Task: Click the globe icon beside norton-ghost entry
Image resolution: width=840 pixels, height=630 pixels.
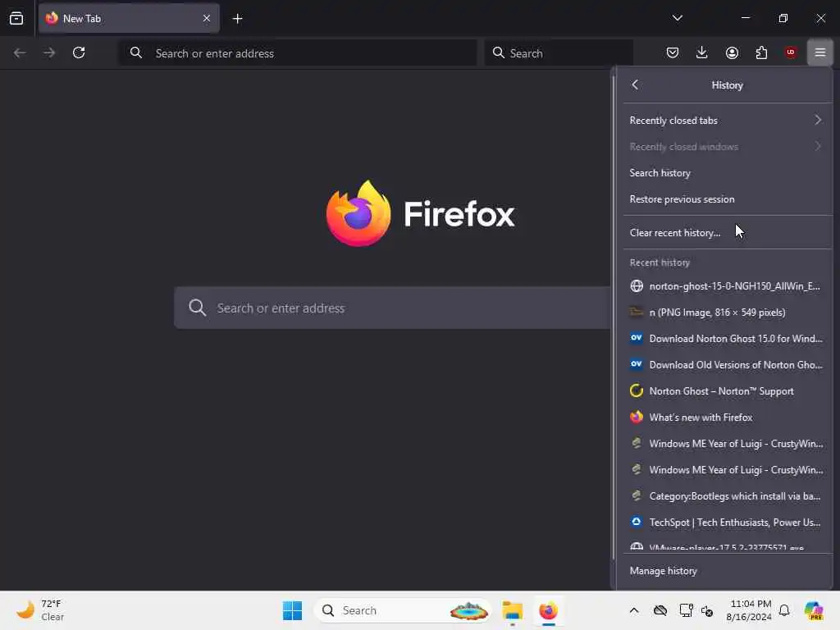Action: click(637, 286)
